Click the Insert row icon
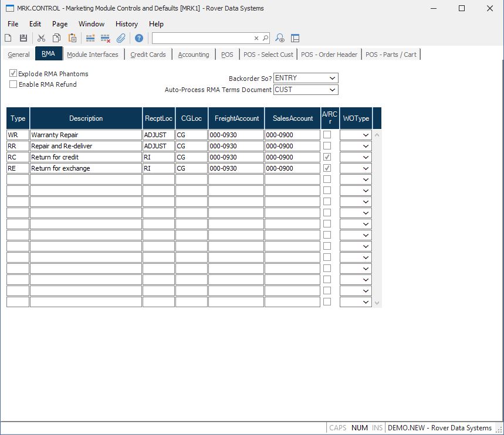The width and height of the screenshot is (504, 435). [90, 38]
